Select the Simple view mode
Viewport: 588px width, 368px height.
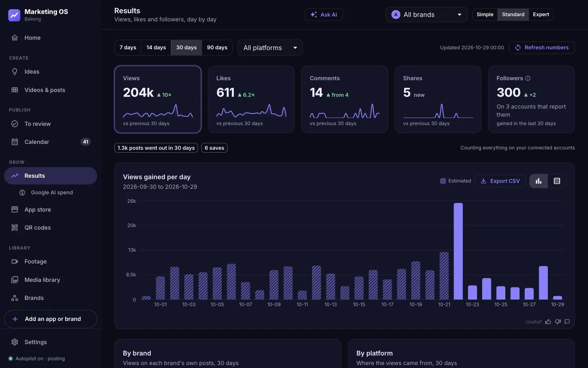[485, 15]
